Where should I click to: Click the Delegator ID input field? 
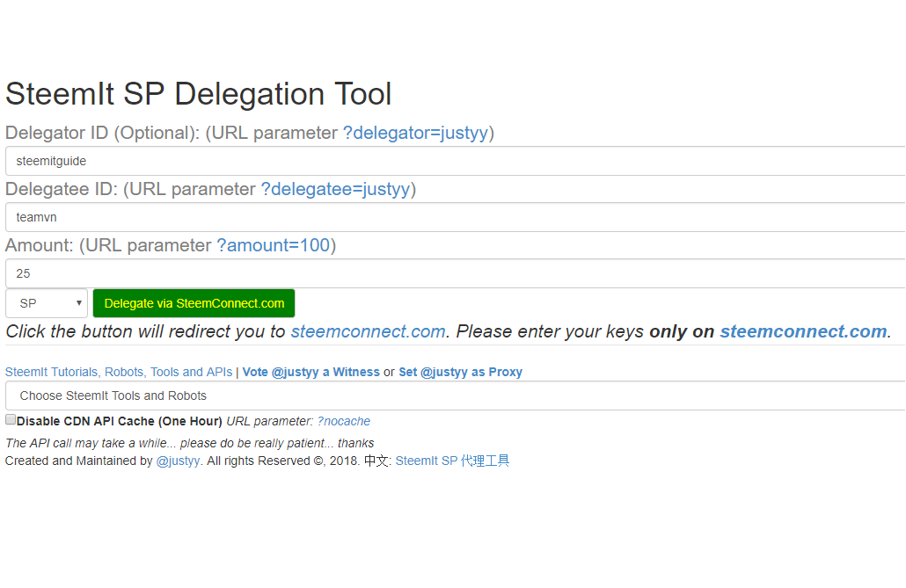pos(456,161)
